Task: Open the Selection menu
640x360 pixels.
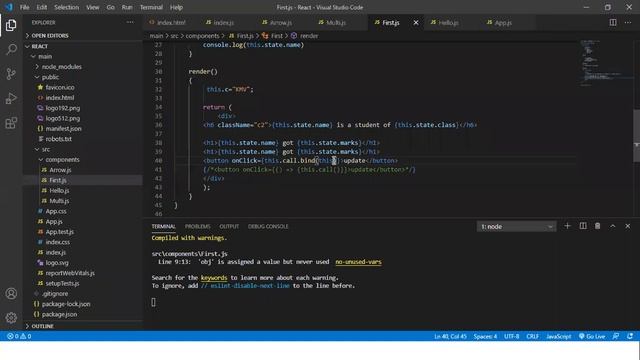Action: 67,7
